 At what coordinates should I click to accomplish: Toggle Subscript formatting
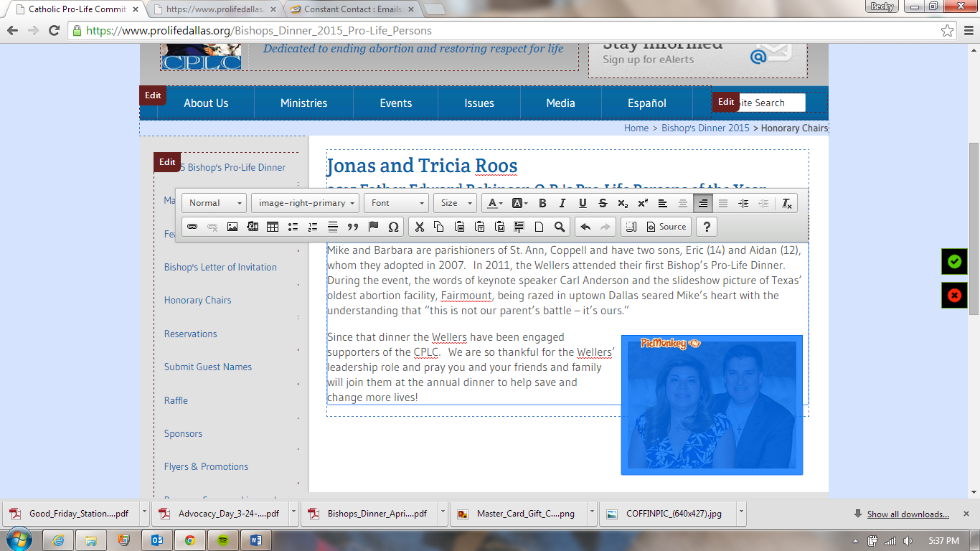(x=623, y=203)
